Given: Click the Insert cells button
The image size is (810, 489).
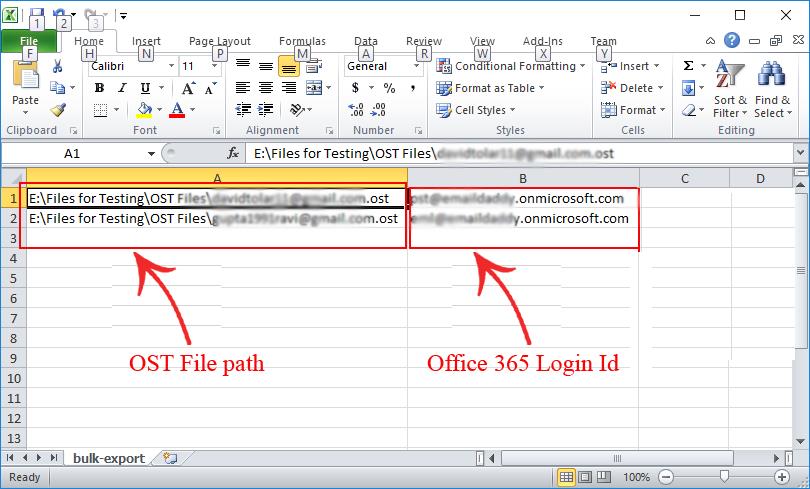Looking at the screenshot, I should tap(630, 66).
